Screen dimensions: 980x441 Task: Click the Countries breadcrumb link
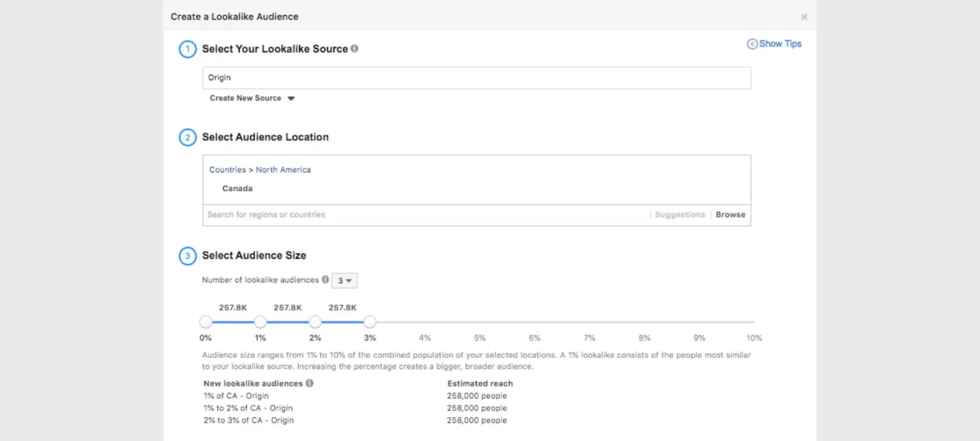click(x=227, y=170)
